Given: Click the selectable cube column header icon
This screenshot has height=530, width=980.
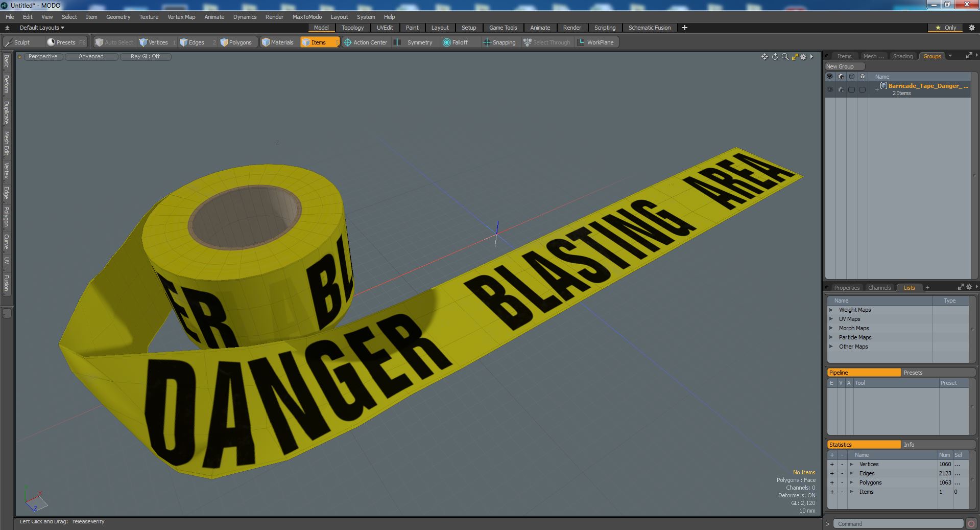Looking at the screenshot, I should click(851, 77).
